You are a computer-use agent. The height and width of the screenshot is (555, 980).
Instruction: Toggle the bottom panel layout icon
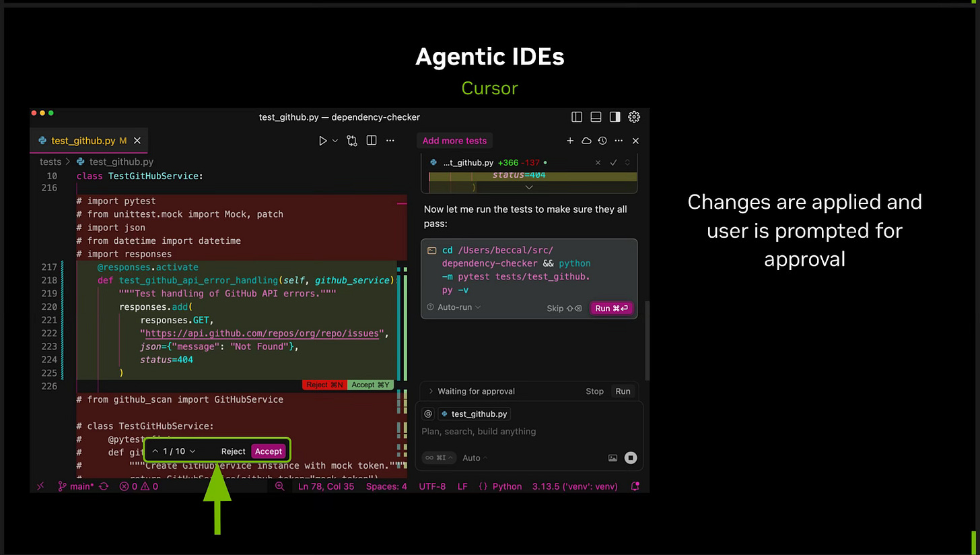(596, 117)
